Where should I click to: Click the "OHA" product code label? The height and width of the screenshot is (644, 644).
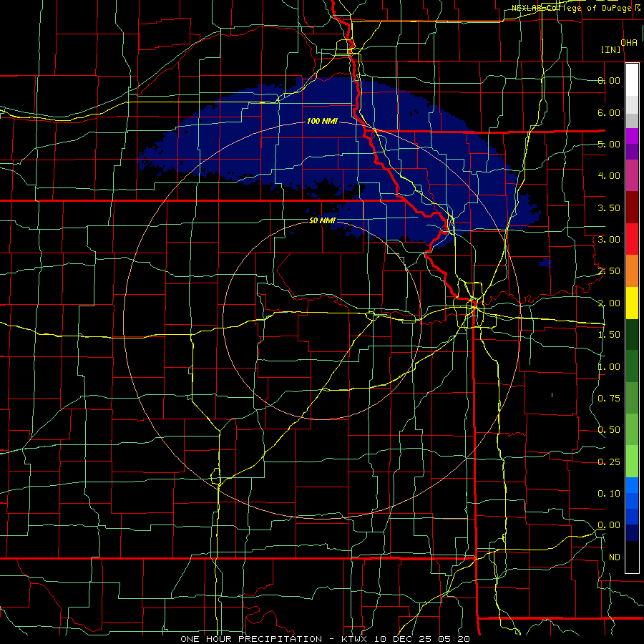tap(629, 43)
